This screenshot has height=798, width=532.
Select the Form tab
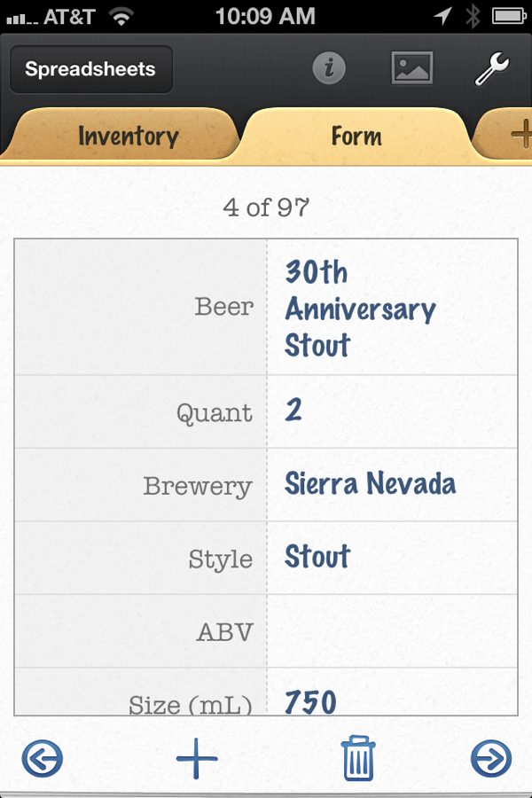click(x=356, y=136)
